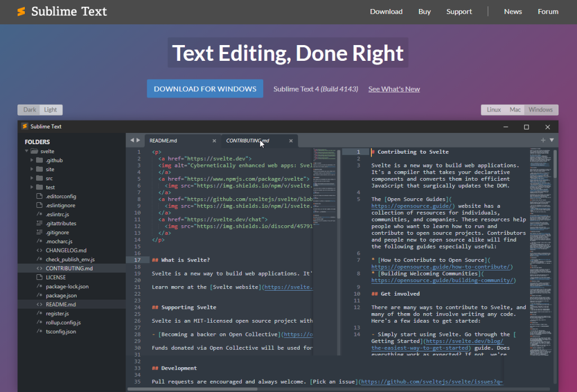Image resolution: width=577 pixels, height=392 pixels.
Task: Click line number 17 in README gutter
Action: coord(137,260)
